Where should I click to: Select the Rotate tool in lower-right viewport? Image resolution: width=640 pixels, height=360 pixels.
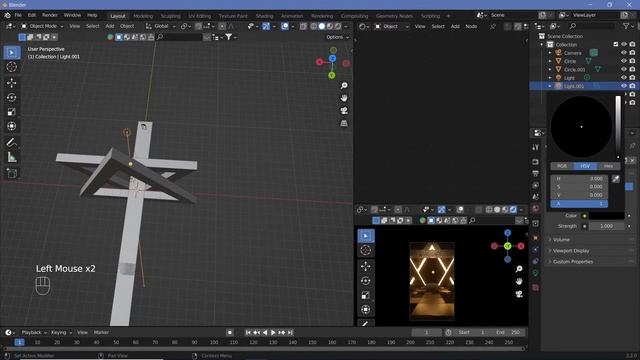coord(365,281)
